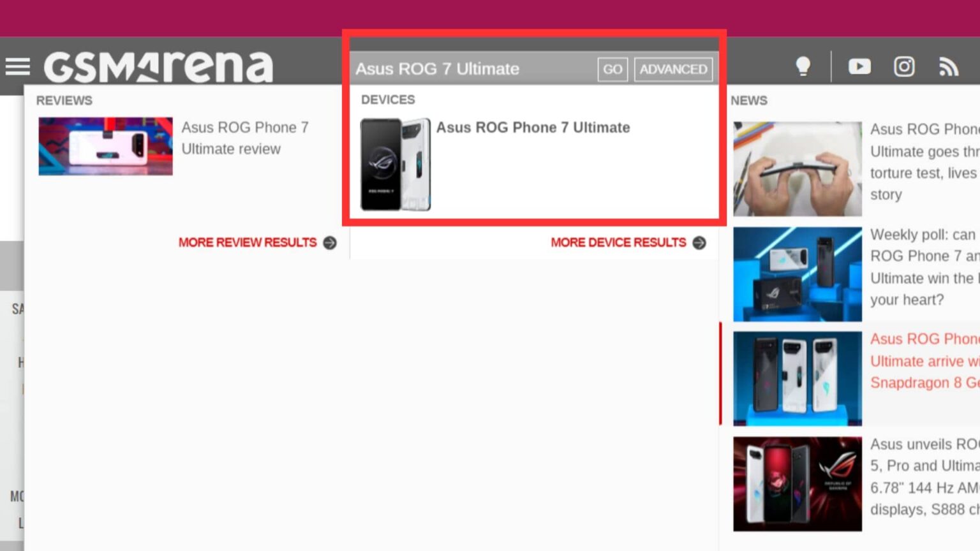Click the arrow beside More Device Results
980x551 pixels.
click(x=699, y=243)
